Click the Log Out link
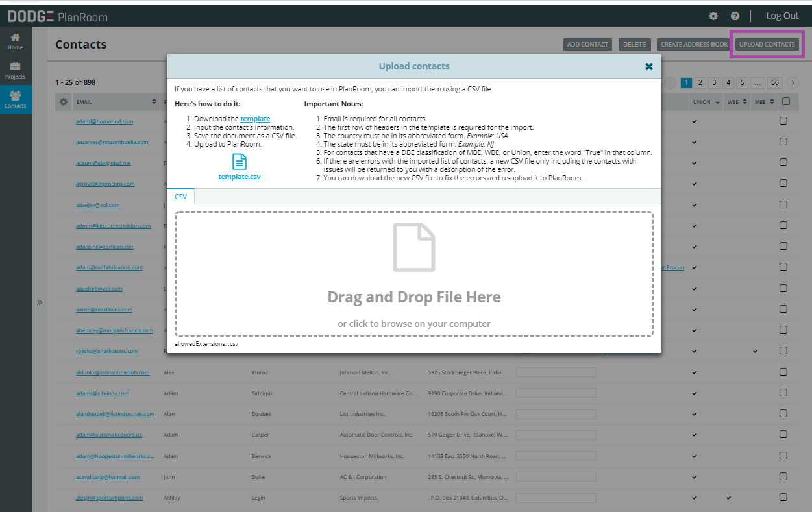The height and width of the screenshot is (512, 812). (782, 16)
